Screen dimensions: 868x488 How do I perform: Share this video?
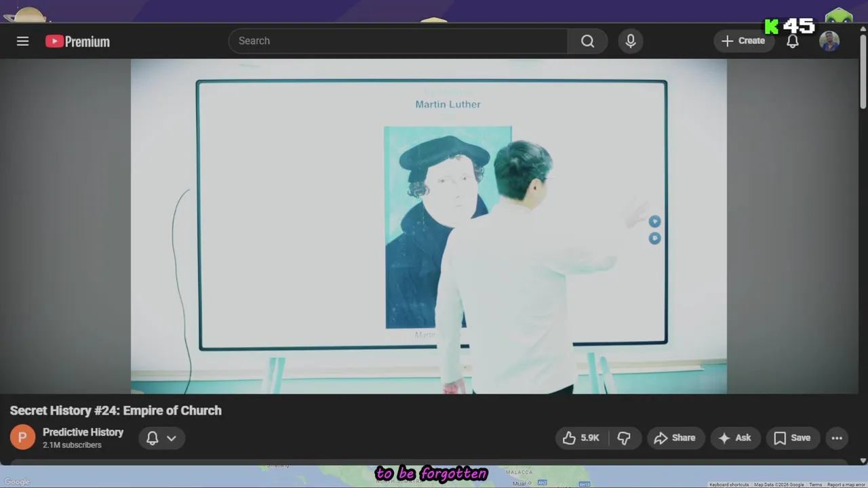click(675, 438)
